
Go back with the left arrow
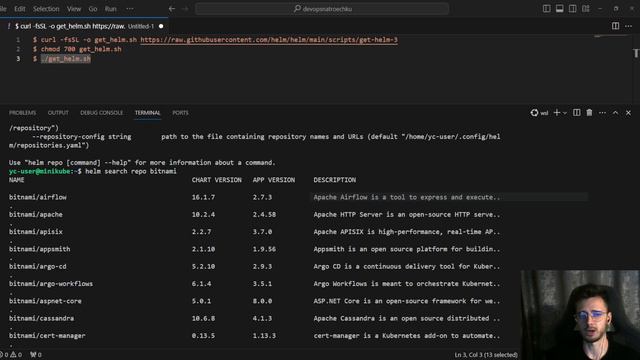(x=172, y=9)
